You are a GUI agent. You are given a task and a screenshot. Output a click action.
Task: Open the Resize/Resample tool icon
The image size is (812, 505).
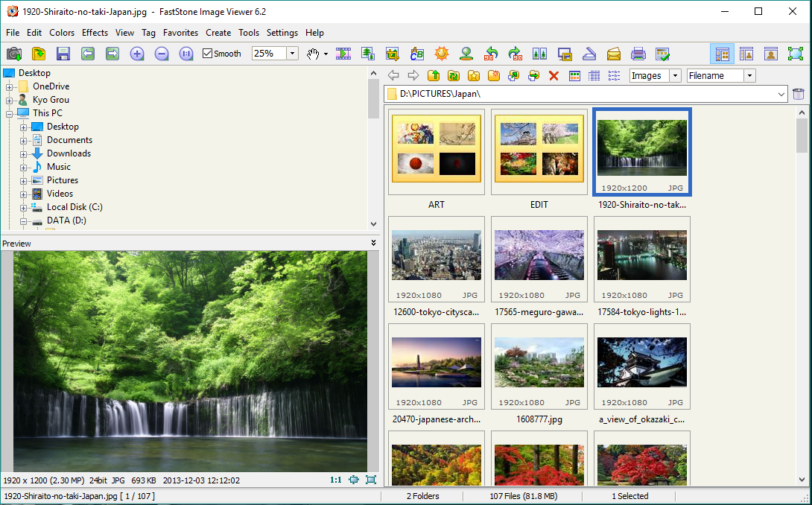368,54
